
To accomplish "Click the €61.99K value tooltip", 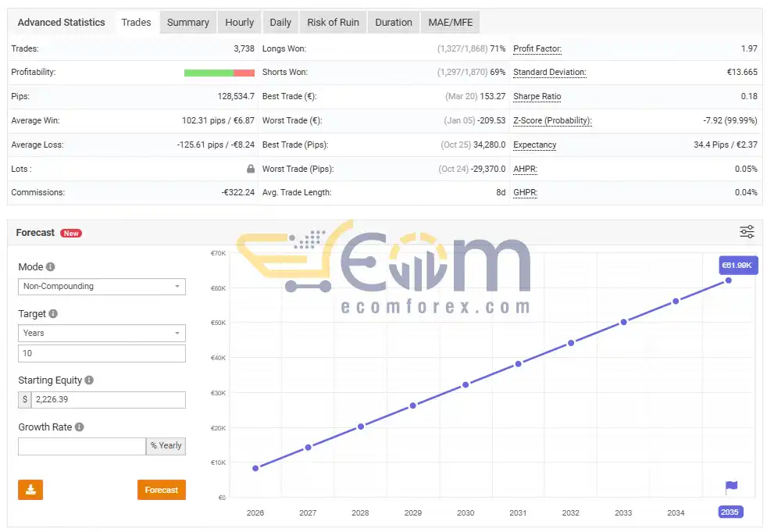I will pyautogui.click(x=737, y=266).
